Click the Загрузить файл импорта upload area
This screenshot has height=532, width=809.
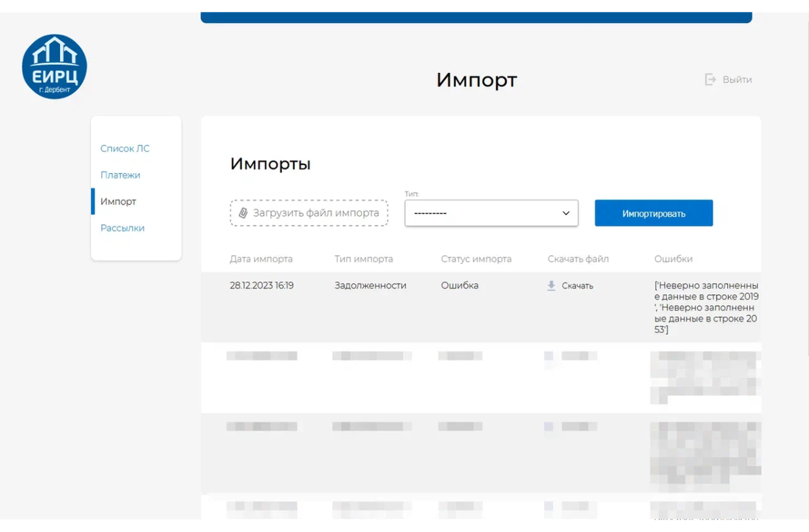point(309,213)
